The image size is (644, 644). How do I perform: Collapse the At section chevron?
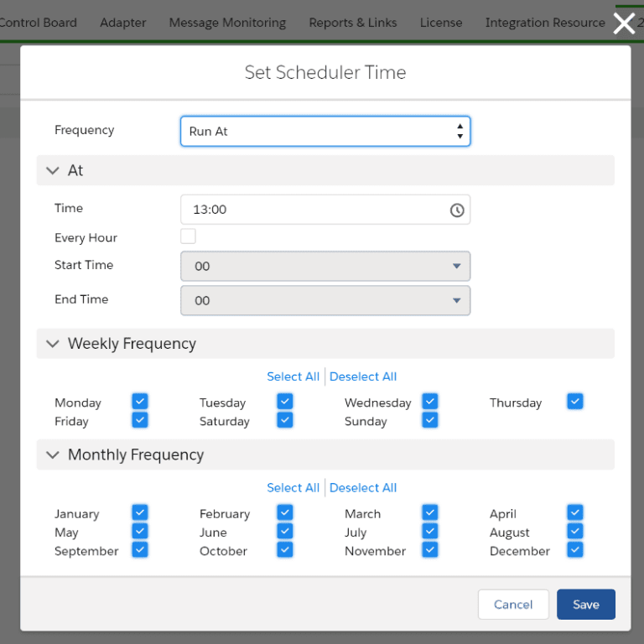tap(54, 170)
